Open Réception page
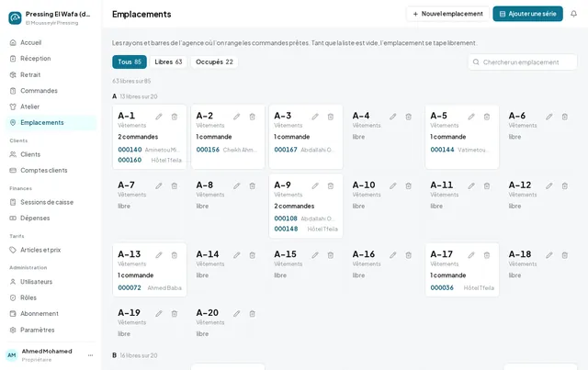This screenshot has height=370, width=588. tap(51, 59)
